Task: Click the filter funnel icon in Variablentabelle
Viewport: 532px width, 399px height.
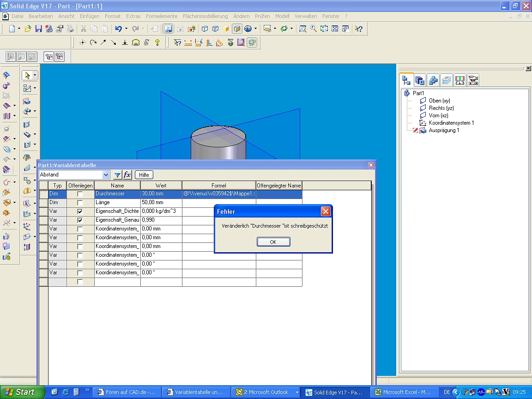Action: click(x=117, y=175)
